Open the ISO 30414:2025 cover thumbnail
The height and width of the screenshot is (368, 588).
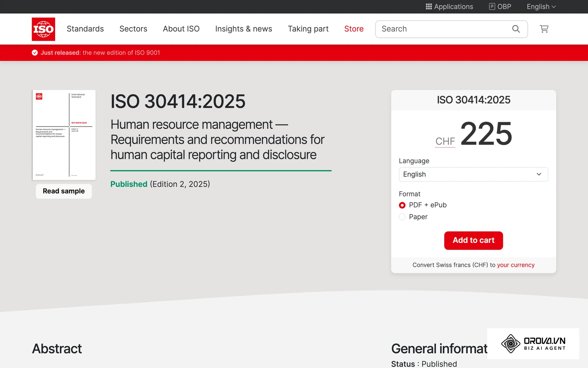(64, 135)
